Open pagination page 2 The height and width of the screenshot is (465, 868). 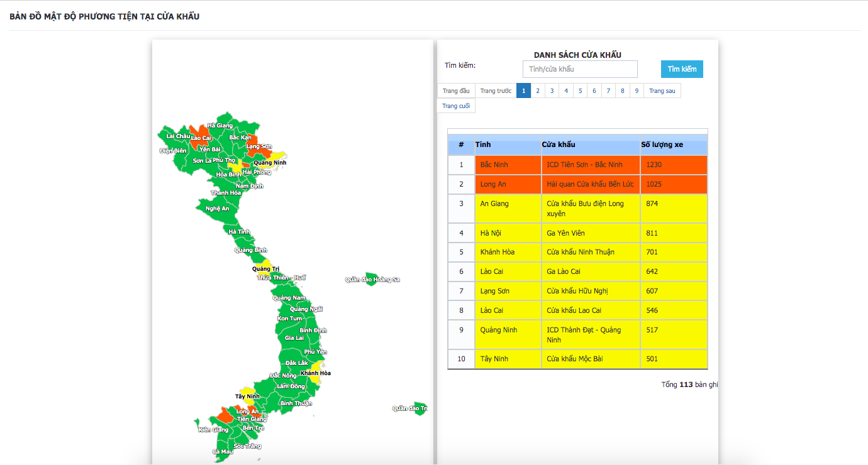tap(538, 91)
